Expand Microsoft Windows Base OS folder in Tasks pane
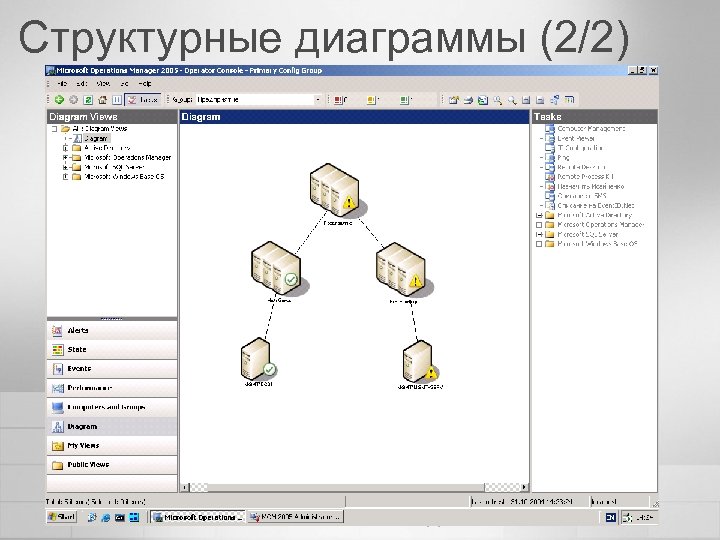The image size is (720, 540). [540, 244]
